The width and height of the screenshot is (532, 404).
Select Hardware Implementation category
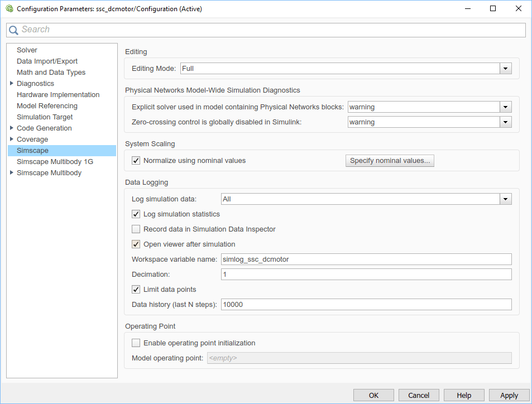tap(58, 95)
